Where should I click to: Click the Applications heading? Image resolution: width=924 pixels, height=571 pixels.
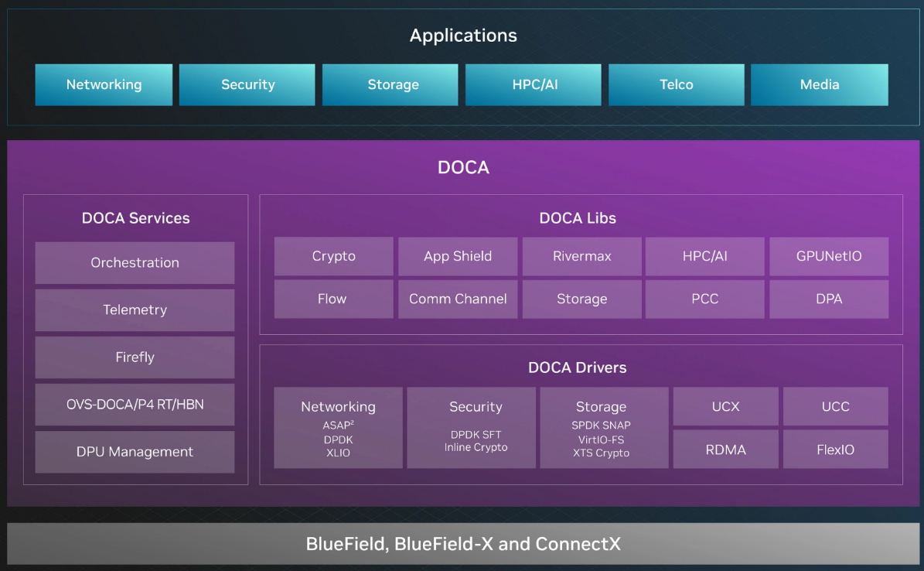[463, 36]
